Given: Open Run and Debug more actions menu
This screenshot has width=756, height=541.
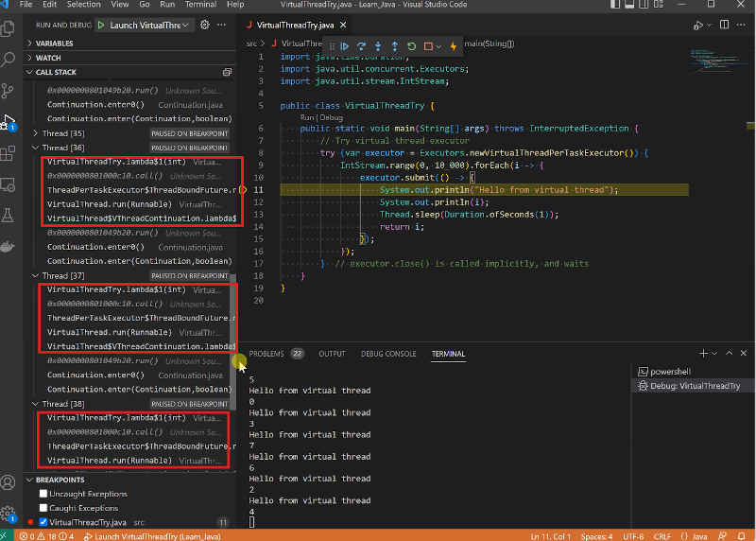Looking at the screenshot, I should point(221,25).
